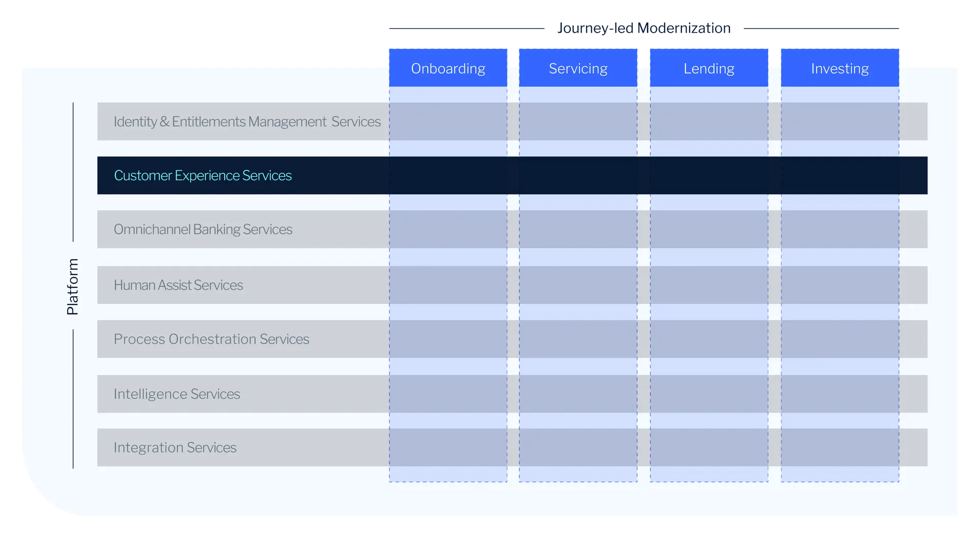Select the Investing journey column header

point(840,68)
